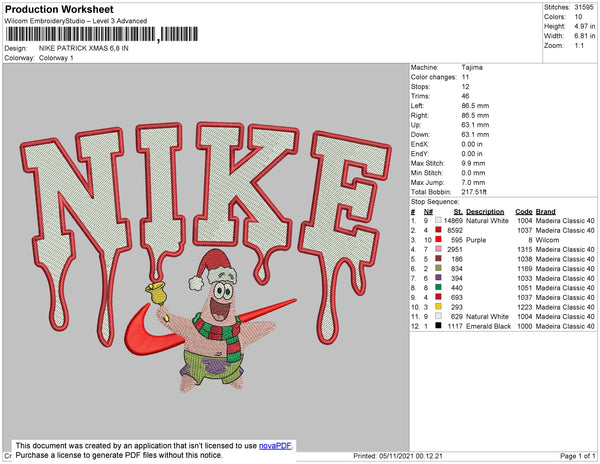Image resolution: width=600 pixels, height=464 pixels.
Task: Click the Width value 6.81 in
Action: 585,36
